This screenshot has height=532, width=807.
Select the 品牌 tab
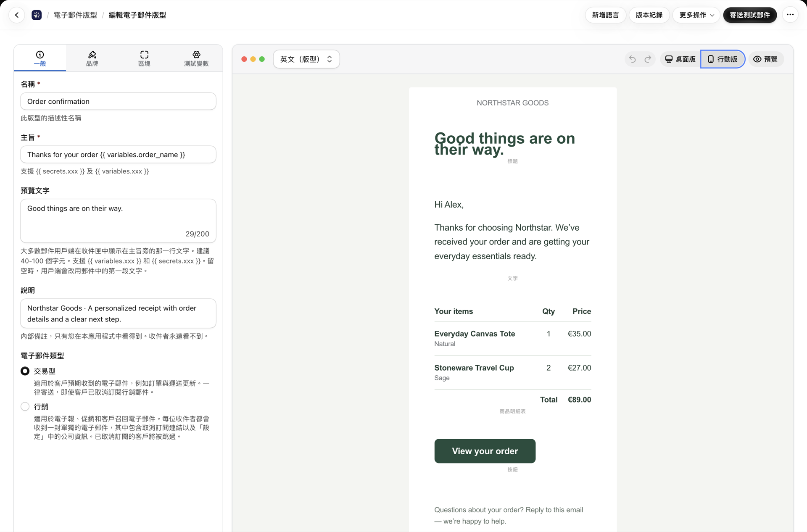pos(92,58)
